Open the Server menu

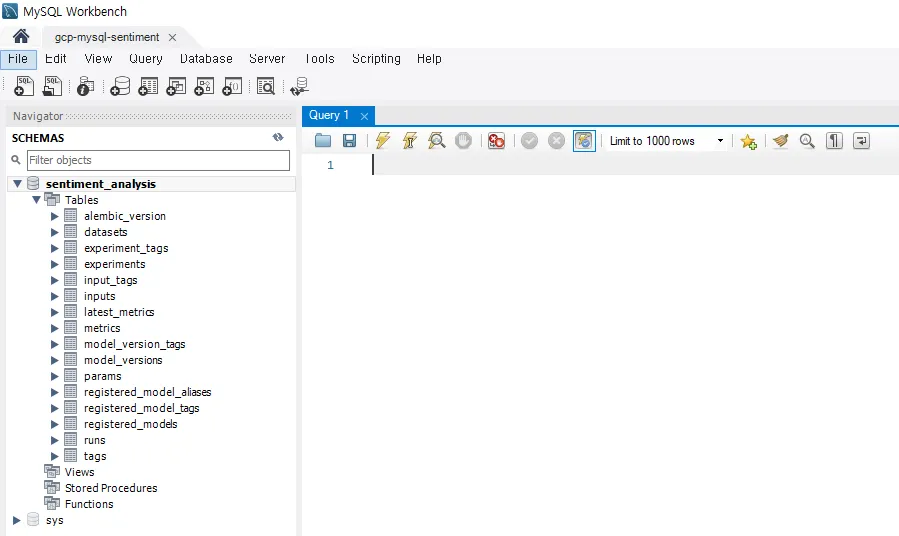(x=267, y=59)
